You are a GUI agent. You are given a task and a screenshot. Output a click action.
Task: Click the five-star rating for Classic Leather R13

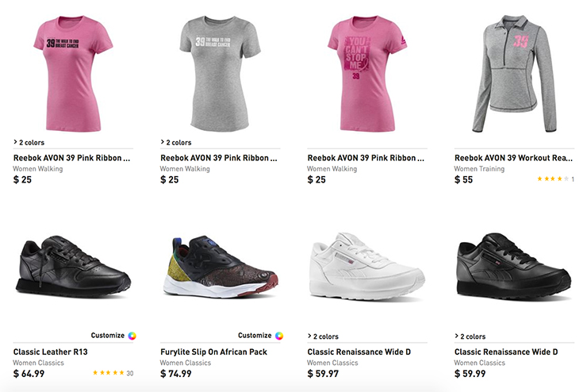[108, 373]
